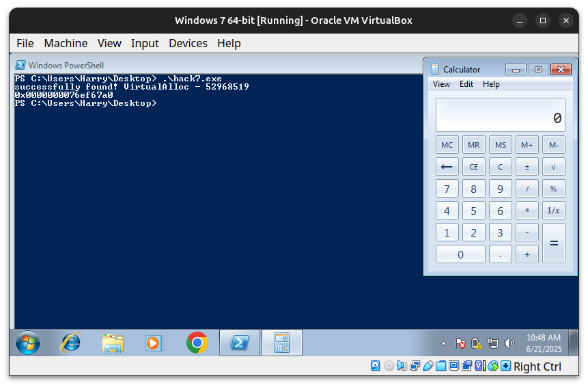This screenshot has height=387, width=588.
Task: Click the digit 3 key
Action: coord(501,232)
